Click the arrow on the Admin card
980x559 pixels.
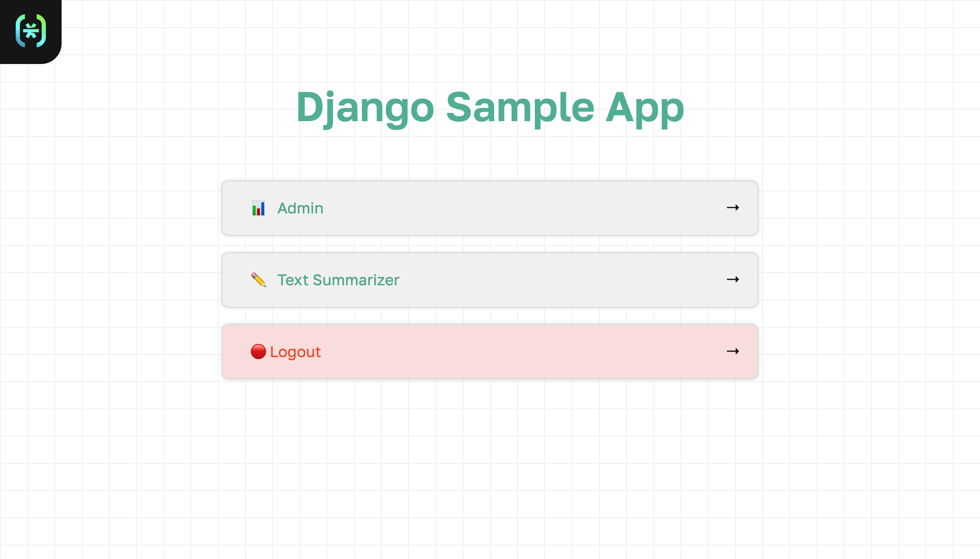pos(733,208)
